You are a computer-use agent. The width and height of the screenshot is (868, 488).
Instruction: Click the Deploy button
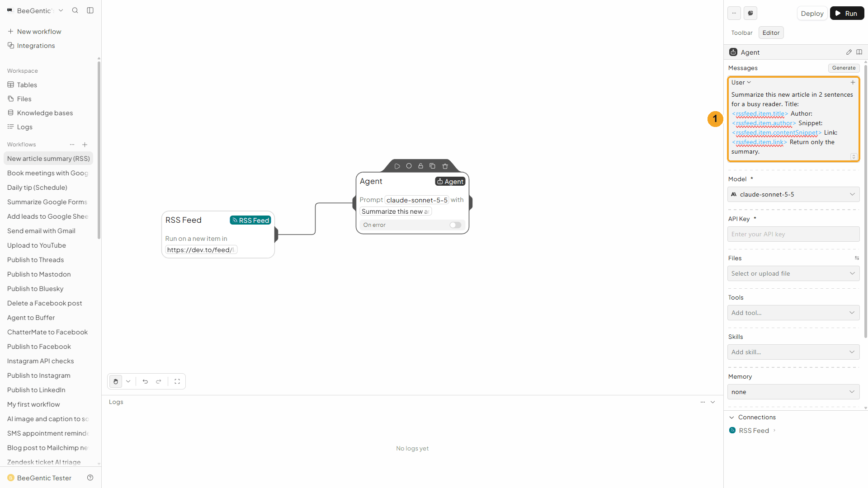tap(812, 13)
